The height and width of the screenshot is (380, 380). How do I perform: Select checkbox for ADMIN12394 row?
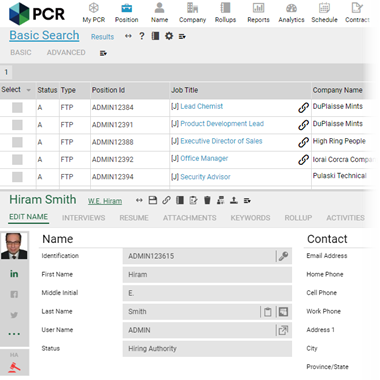point(17,177)
